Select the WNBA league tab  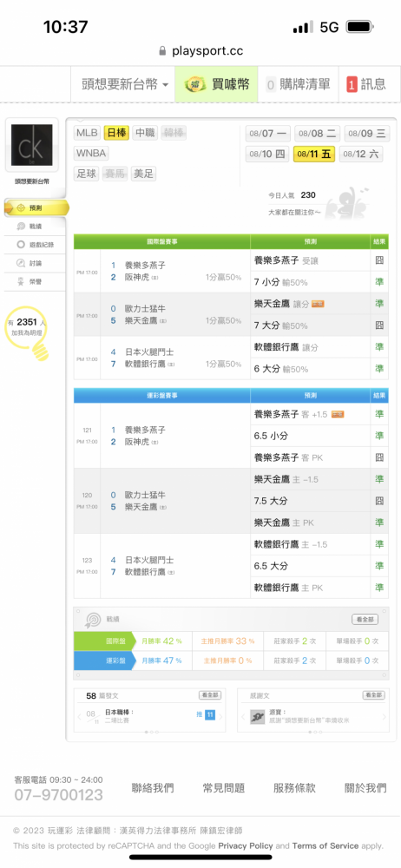91,154
